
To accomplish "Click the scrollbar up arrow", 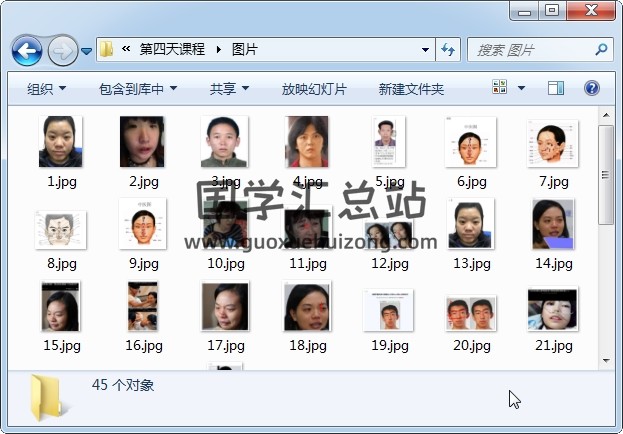I will pos(606,115).
